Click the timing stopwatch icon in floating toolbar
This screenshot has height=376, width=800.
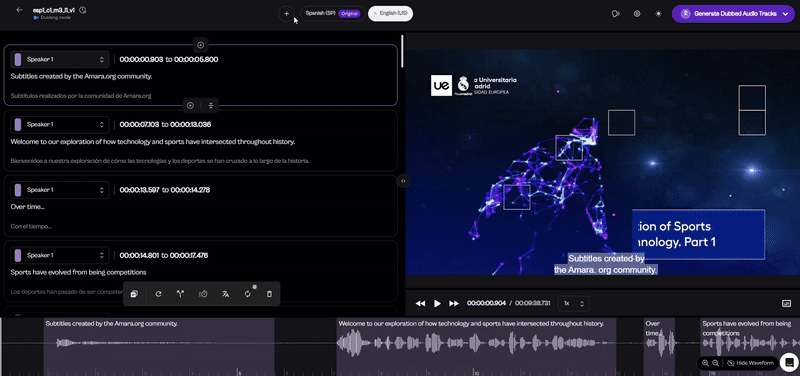click(203, 294)
